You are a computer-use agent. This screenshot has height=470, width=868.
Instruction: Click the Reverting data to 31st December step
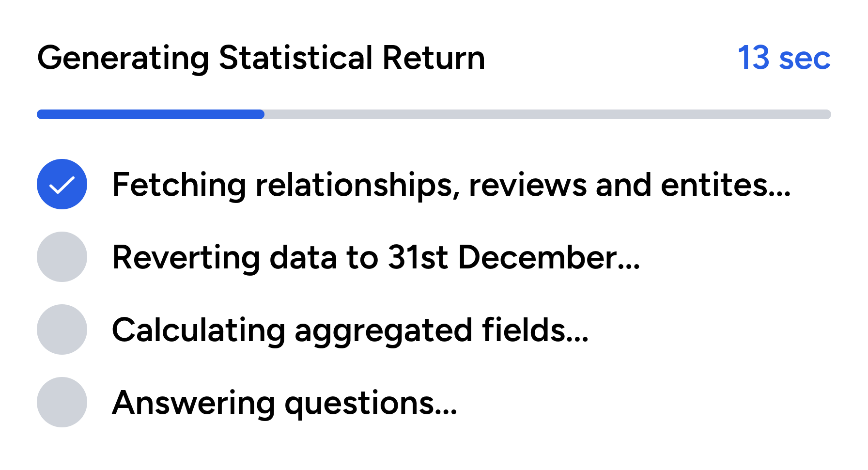[376, 257]
